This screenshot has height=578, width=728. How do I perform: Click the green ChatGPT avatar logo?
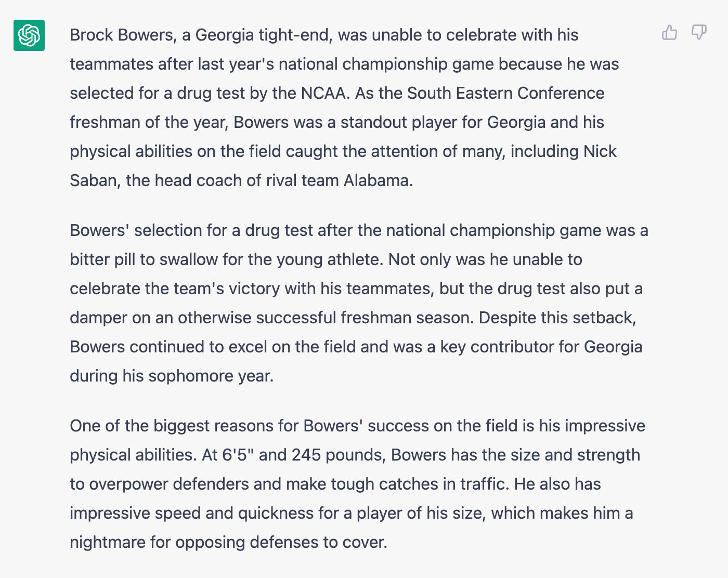29,35
